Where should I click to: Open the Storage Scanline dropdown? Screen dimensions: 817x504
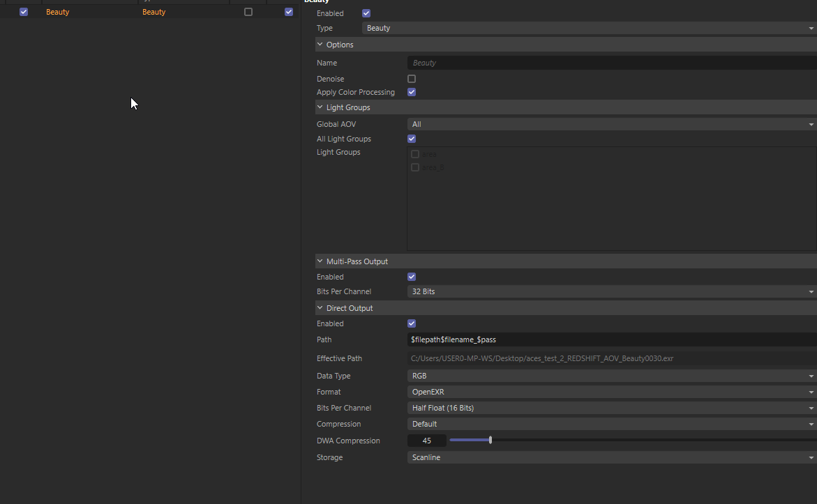point(612,457)
